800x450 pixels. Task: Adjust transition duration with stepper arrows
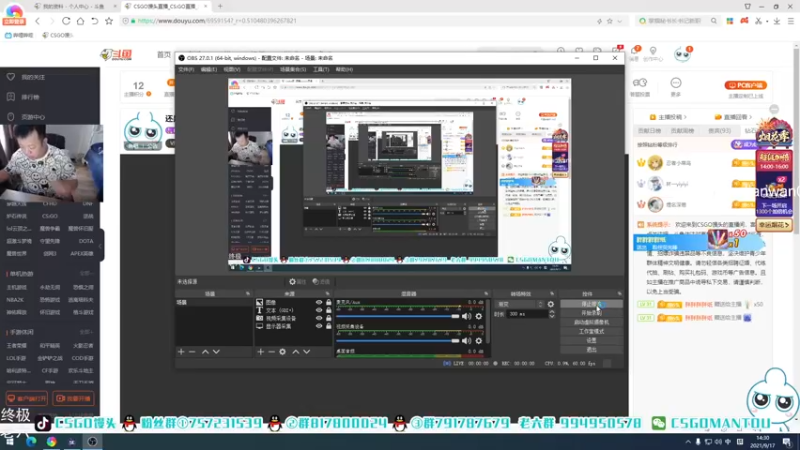[x=552, y=314]
